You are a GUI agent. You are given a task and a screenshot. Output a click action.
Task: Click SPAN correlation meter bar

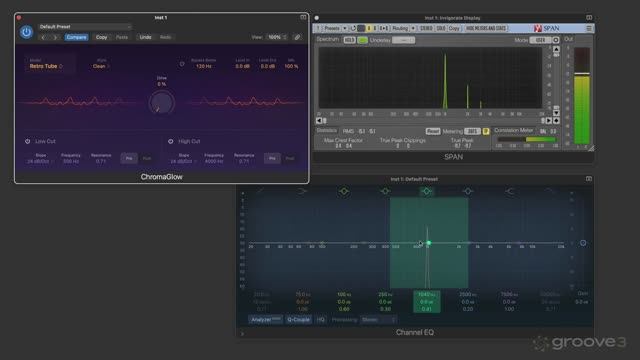click(527, 140)
